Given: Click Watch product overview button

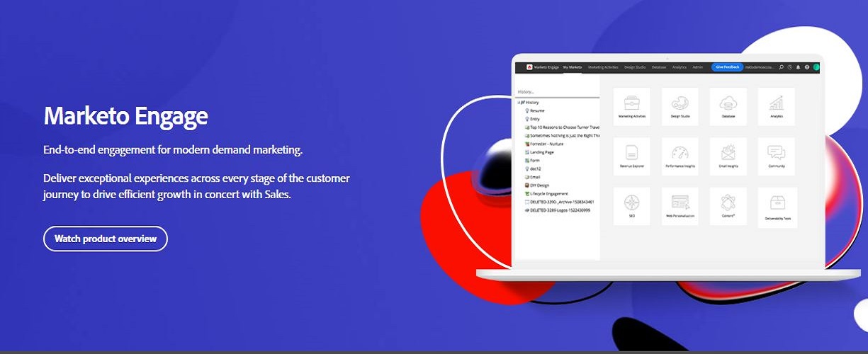Looking at the screenshot, I should point(106,239).
